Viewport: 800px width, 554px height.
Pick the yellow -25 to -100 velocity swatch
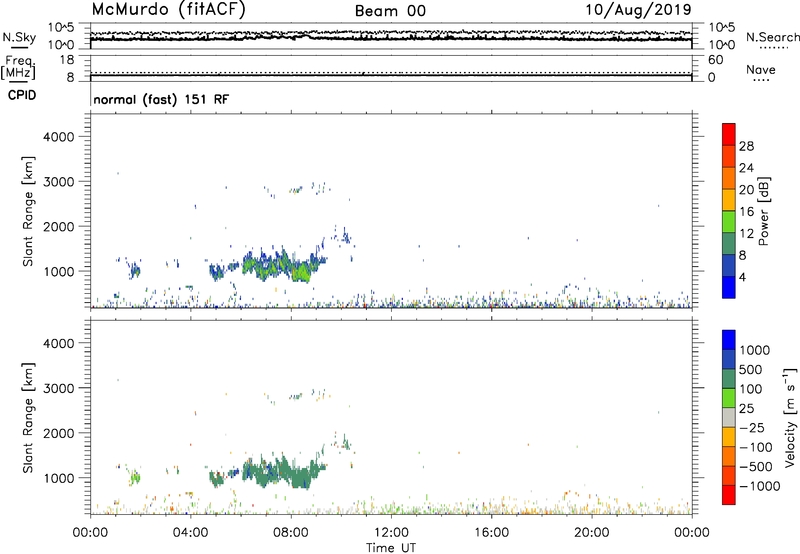(729, 437)
